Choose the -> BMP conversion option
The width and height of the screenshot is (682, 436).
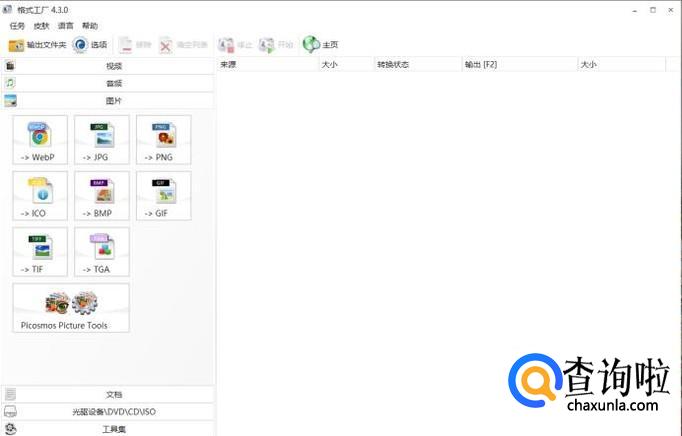coord(102,196)
